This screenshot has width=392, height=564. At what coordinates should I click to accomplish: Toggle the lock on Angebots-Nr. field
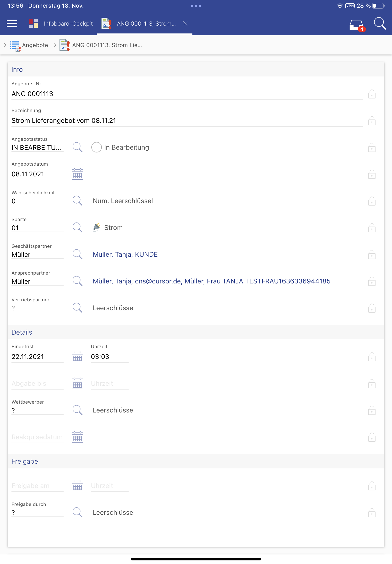coord(372,94)
